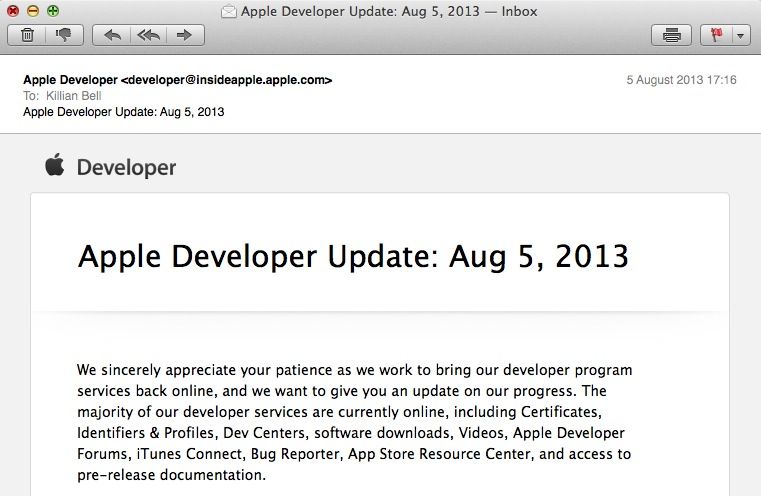Minimize the message window using yellow button

tap(33, 12)
